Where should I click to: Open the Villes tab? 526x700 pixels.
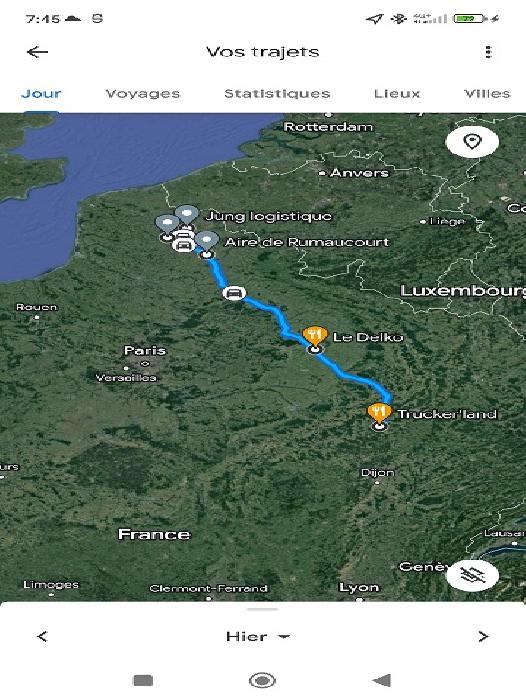(x=487, y=94)
